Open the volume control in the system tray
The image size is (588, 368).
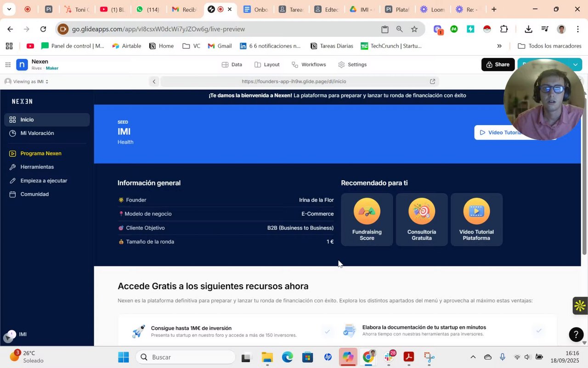pos(527,357)
